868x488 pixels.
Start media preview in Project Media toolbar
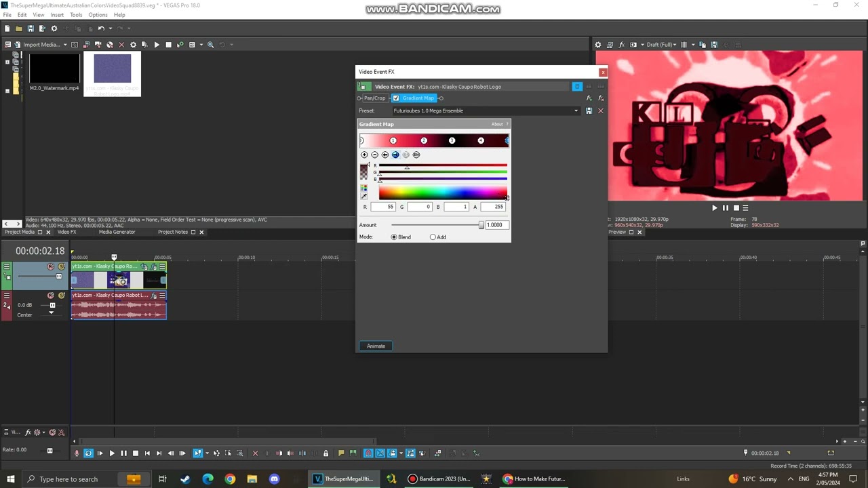(x=157, y=45)
